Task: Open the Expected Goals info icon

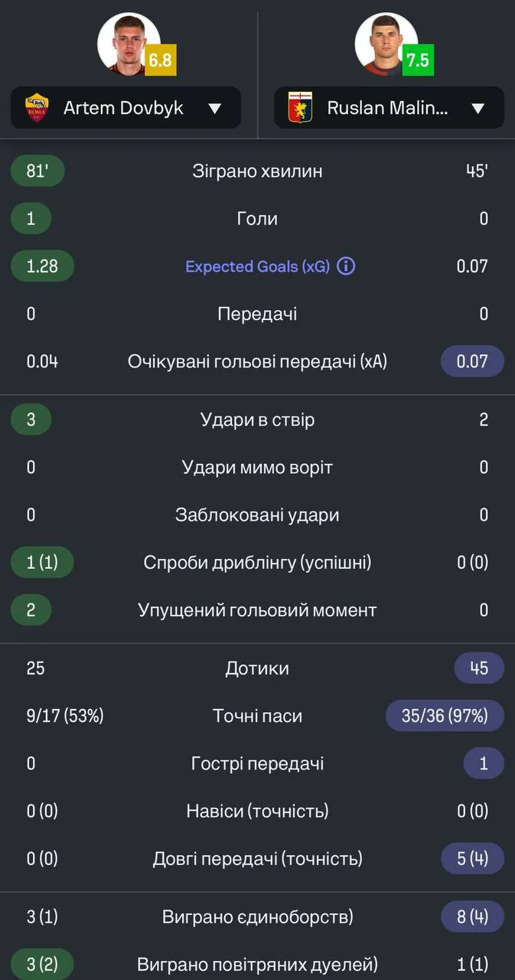Action: point(346,266)
